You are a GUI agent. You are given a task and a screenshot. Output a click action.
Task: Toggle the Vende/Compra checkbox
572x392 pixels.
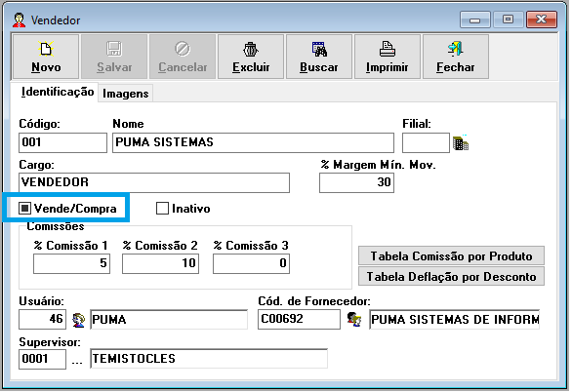point(24,209)
